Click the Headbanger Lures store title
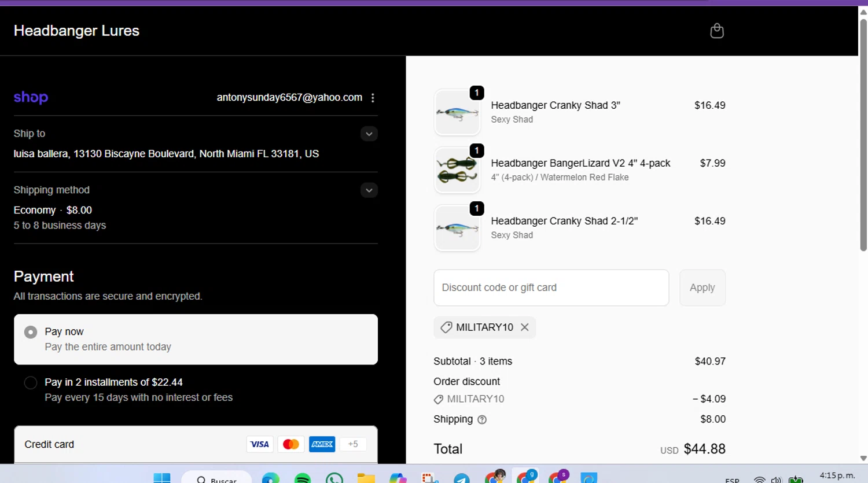 76,31
